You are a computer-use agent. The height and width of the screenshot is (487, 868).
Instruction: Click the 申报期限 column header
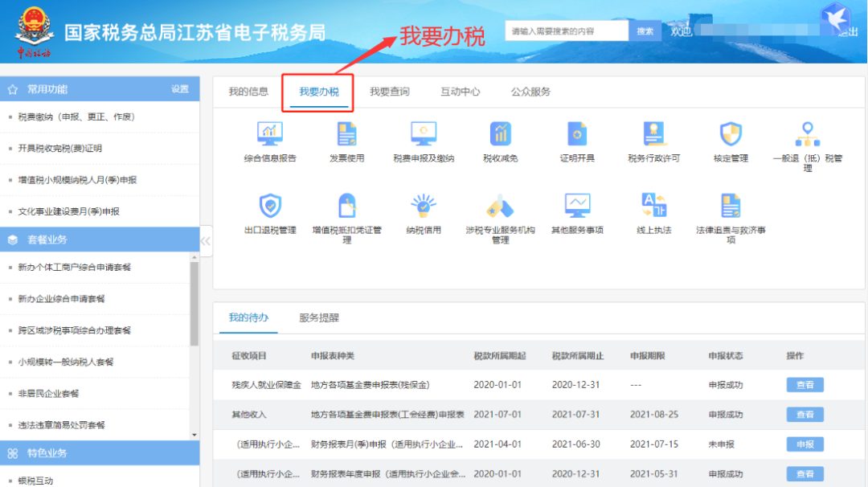[x=648, y=355]
